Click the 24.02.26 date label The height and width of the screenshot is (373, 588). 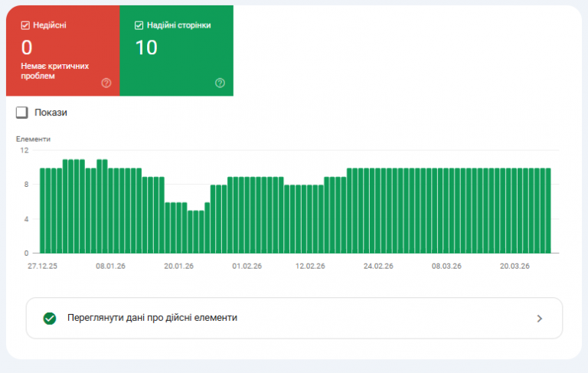378,266
